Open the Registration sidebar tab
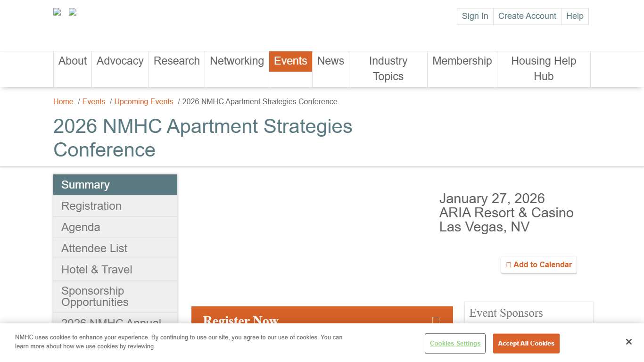This screenshot has height=362, width=644. (91, 206)
